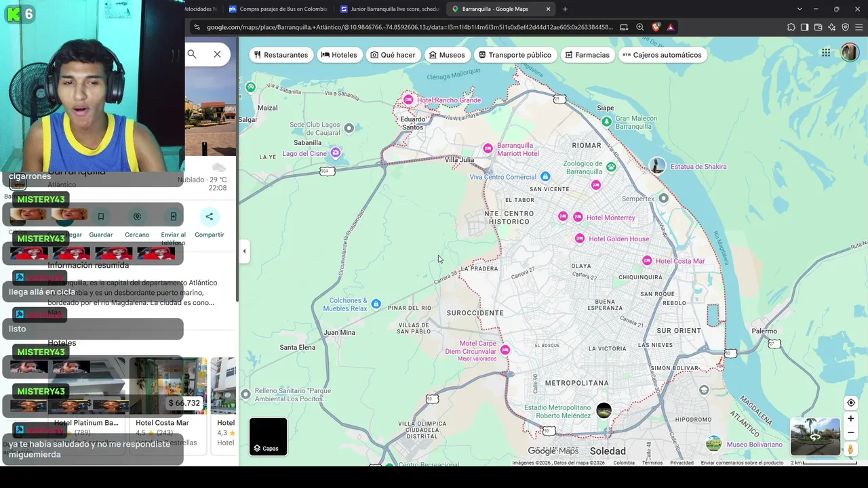Click the Relleno Sanitario Parque Ambiental pin
Image resolution: width=868 pixels, height=488 pixels.
click(245, 394)
